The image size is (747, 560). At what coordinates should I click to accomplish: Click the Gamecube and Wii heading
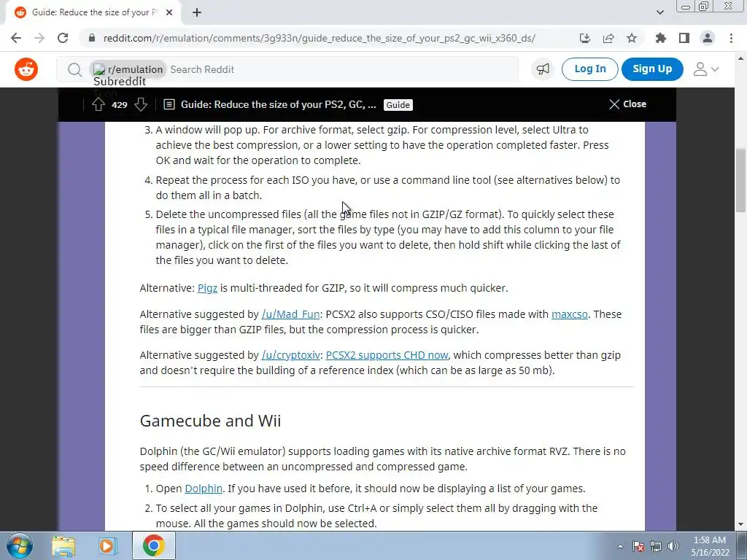(x=210, y=421)
